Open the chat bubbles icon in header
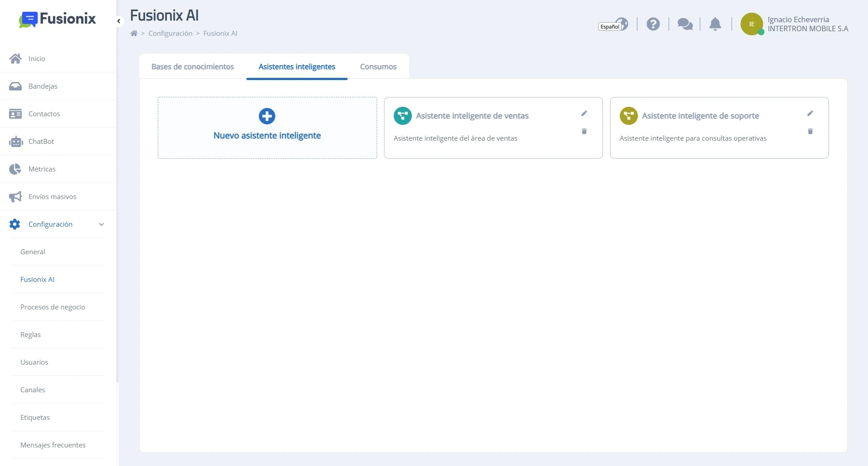 tap(685, 24)
